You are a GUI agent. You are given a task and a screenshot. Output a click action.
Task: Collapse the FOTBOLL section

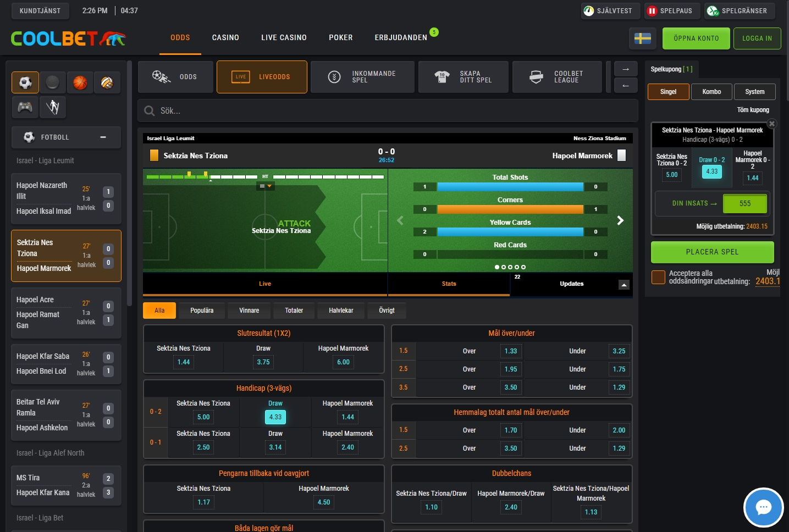point(103,137)
